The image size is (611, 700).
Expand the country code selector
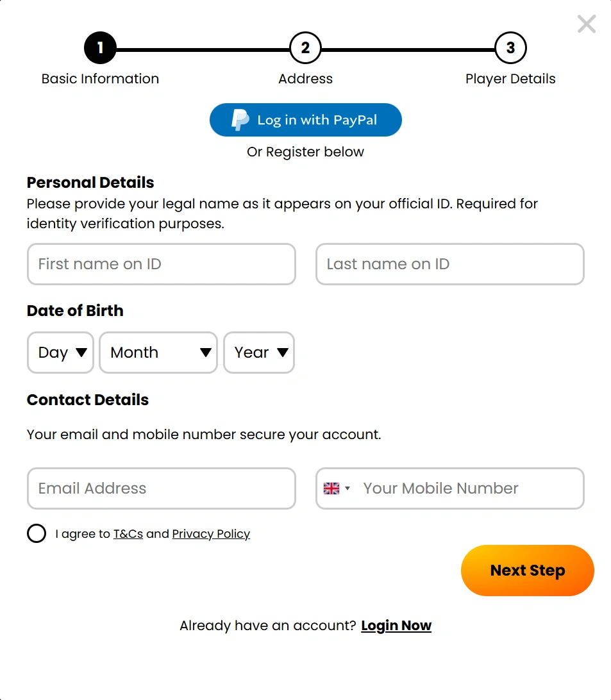pyautogui.click(x=338, y=488)
